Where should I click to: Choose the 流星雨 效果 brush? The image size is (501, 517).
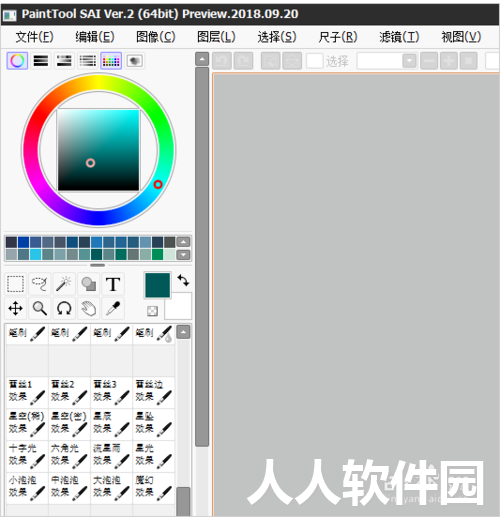pyautogui.click(x=111, y=456)
